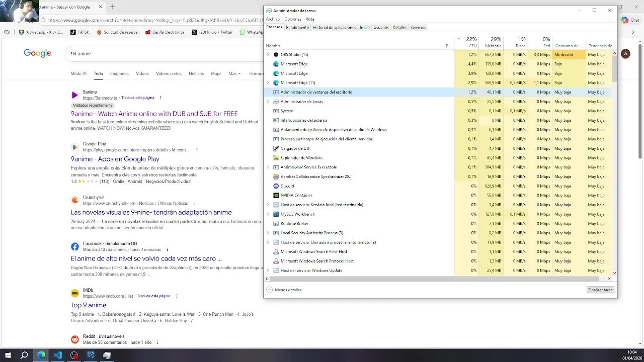Click the Task Manager taskbar icon
This screenshot has height=362, width=644.
[107, 355]
